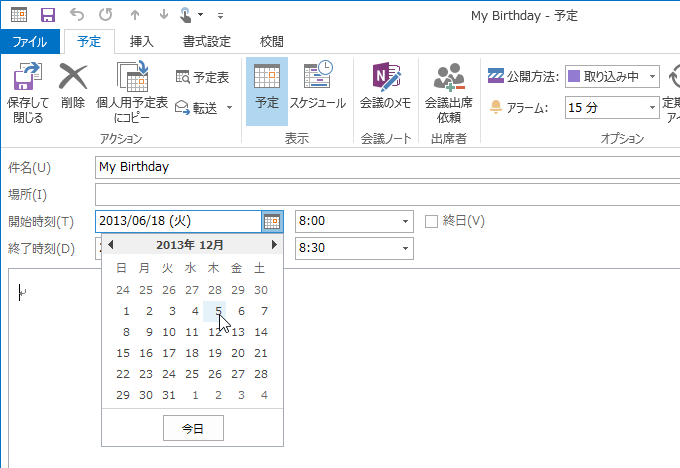Go to next month in date picker

coord(274,245)
